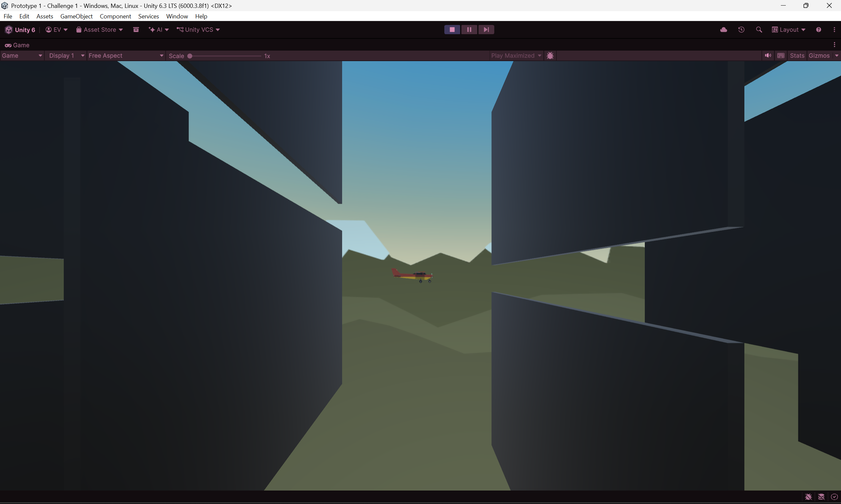841x504 pixels.
Task: Stop play mode with the stop button
Action: (x=452, y=30)
